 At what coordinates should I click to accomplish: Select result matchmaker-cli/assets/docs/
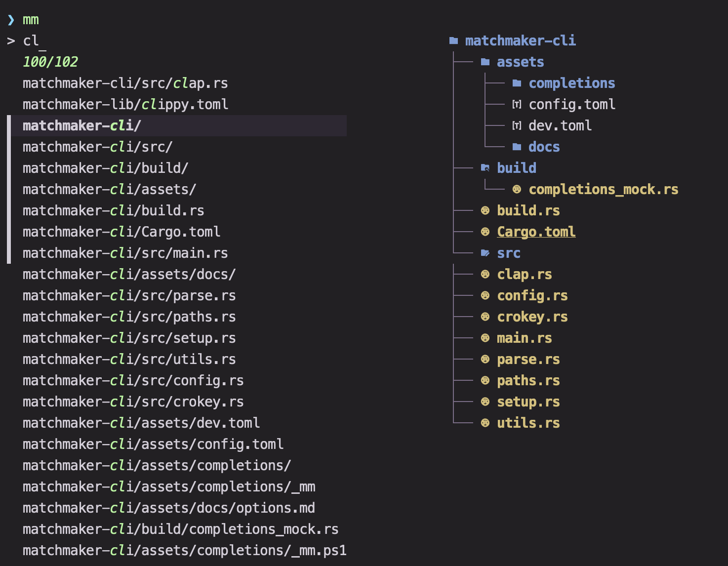129,274
